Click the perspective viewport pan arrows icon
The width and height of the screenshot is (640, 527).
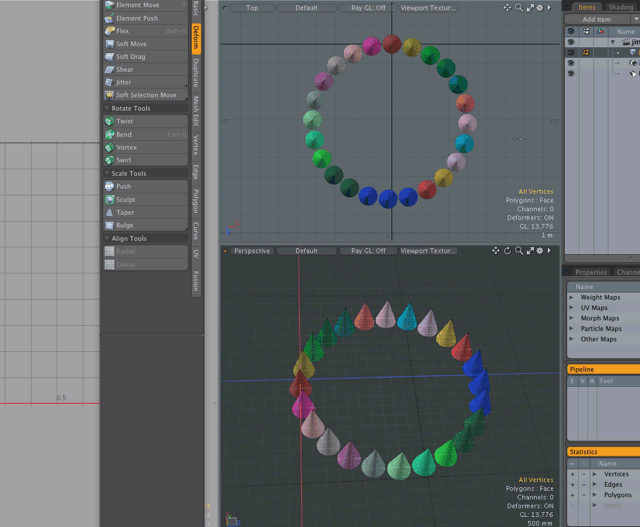click(495, 251)
